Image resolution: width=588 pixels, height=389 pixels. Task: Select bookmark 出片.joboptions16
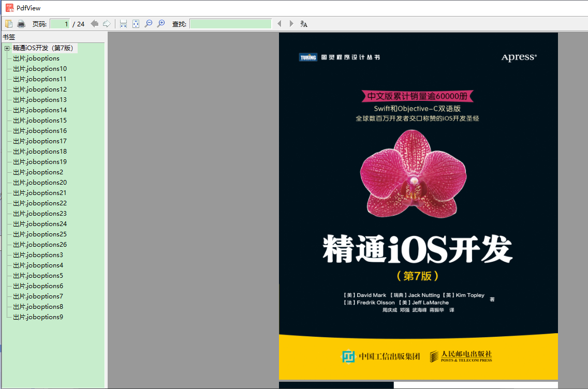tap(40, 131)
